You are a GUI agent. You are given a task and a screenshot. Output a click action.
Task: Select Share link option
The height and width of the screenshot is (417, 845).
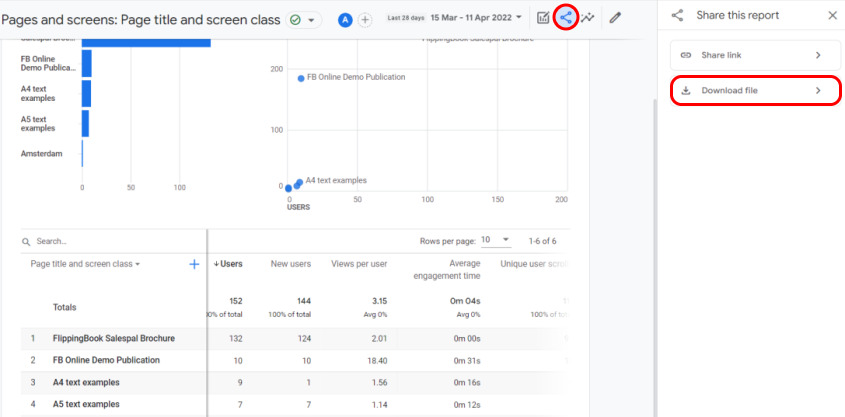[755, 55]
